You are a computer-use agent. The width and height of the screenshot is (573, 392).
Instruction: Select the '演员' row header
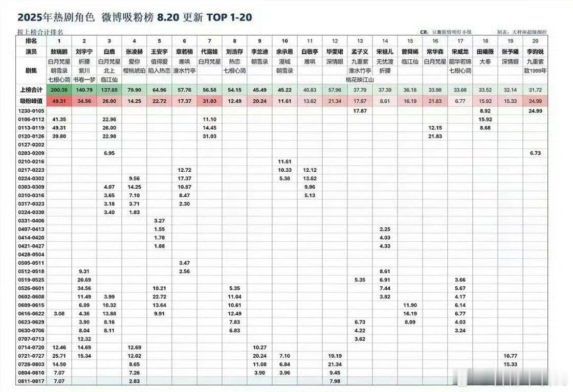[31, 52]
